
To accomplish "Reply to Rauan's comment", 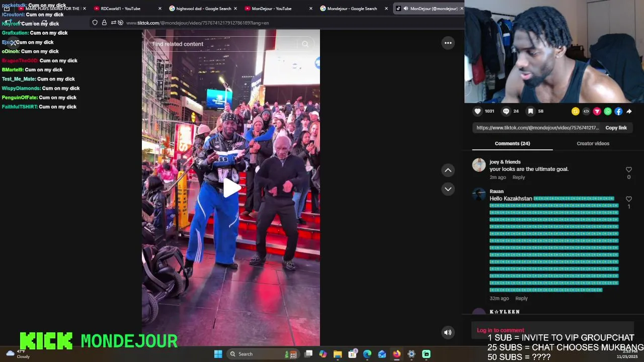I will [x=521, y=298].
